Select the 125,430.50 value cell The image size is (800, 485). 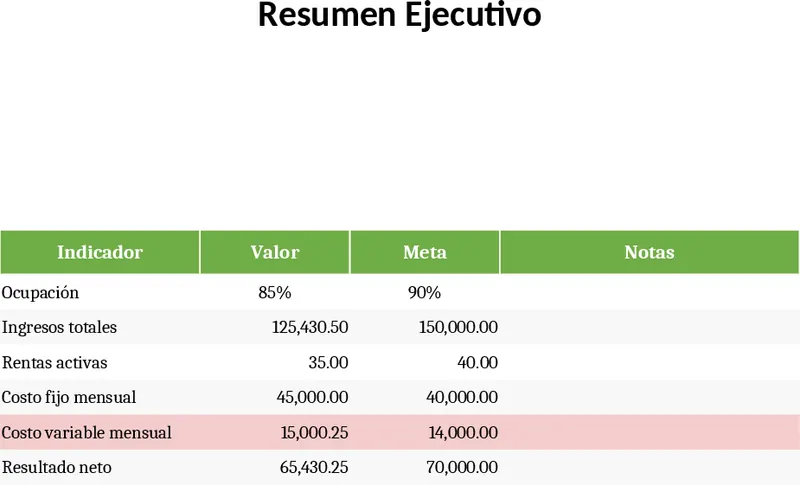[x=310, y=327]
